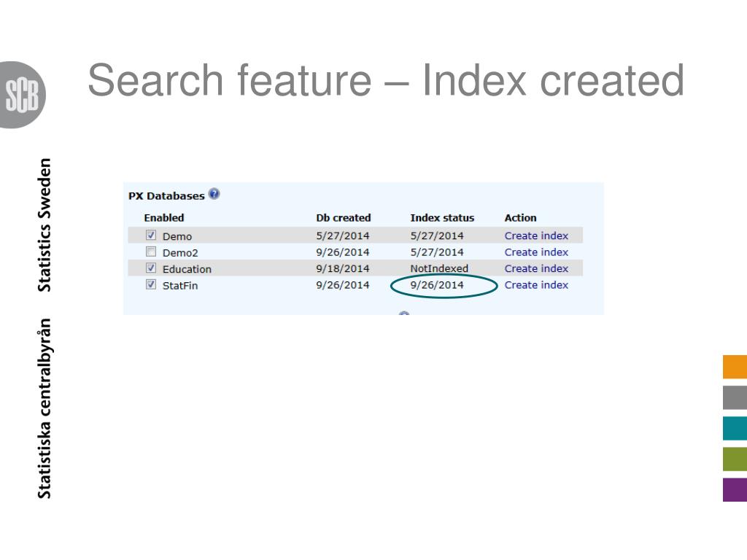This screenshot has width=747, height=560.
Task: Create index for StatFin database
Action: [x=536, y=285]
